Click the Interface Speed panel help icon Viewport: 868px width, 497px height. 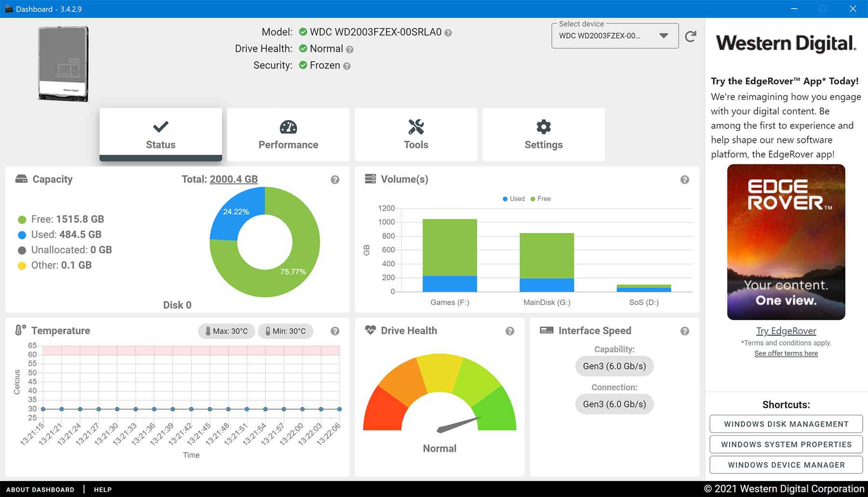point(685,331)
